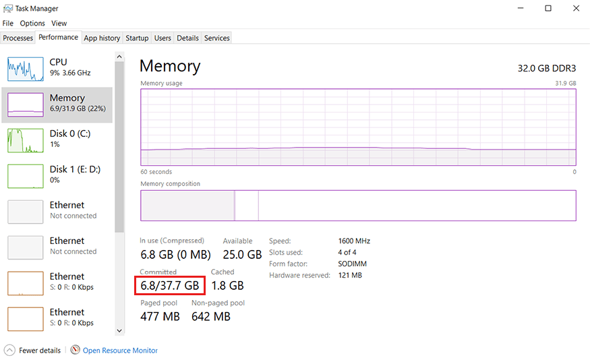590x364 pixels.
Task: Open the Options menu
Action: [32, 24]
